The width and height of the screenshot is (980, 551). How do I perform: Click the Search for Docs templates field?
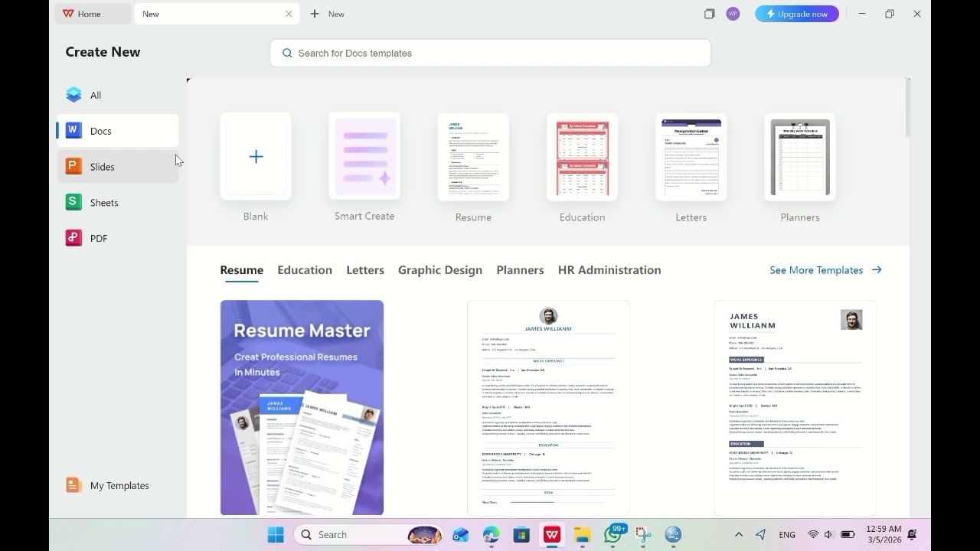pyautogui.click(x=490, y=53)
